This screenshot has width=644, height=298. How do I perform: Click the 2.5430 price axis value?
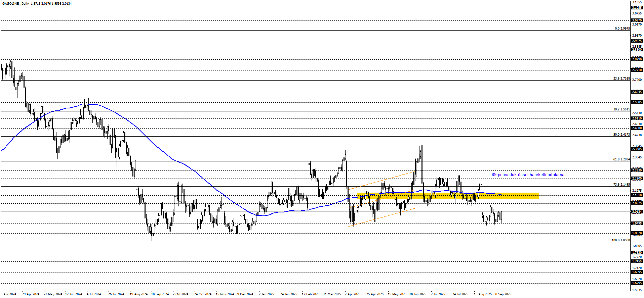pyautogui.click(x=637, y=113)
